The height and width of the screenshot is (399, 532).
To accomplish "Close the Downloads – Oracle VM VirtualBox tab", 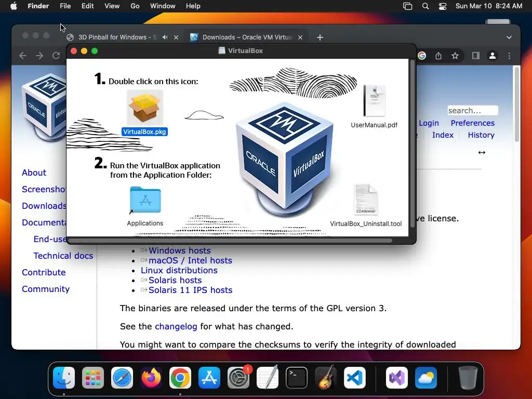I will (300, 37).
